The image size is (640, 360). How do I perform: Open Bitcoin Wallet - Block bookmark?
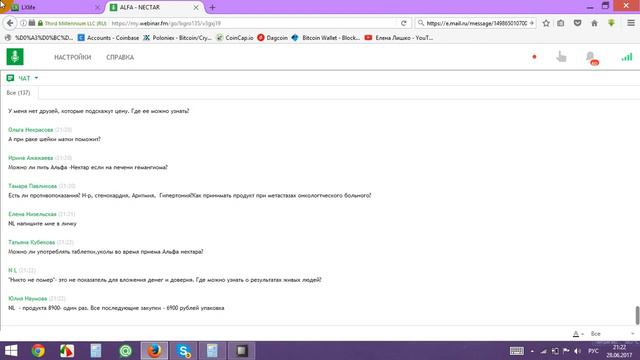click(x=326, y=38)
